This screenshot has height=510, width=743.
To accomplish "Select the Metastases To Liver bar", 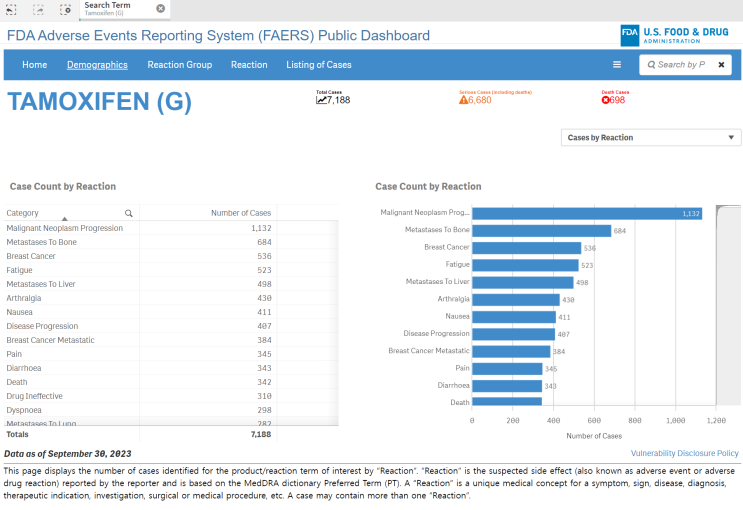I will tap(523, 282).
